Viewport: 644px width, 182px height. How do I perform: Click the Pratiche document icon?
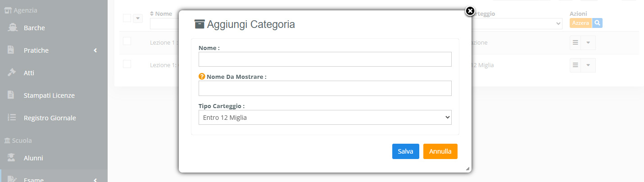click(x=11, y=50)
